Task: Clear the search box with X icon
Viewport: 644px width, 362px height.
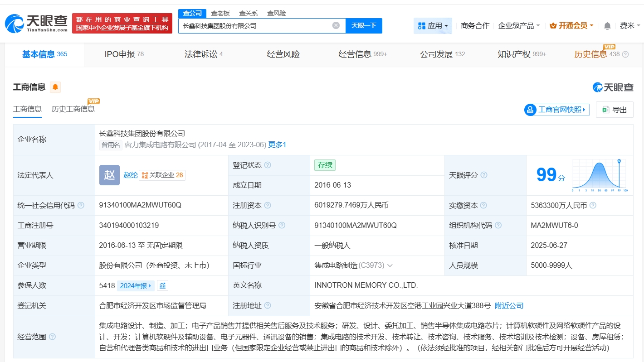Action: 336,25
